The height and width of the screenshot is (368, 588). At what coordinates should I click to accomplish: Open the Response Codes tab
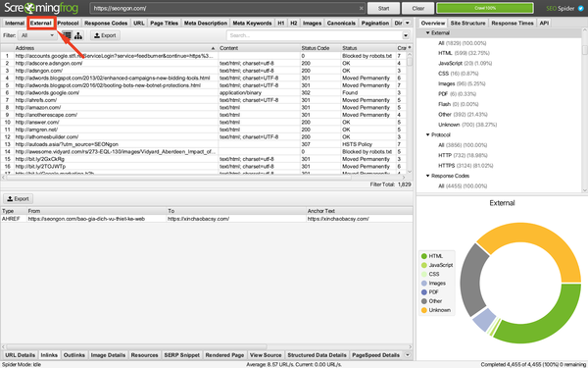pyautogui.click(x=106, y=23)
